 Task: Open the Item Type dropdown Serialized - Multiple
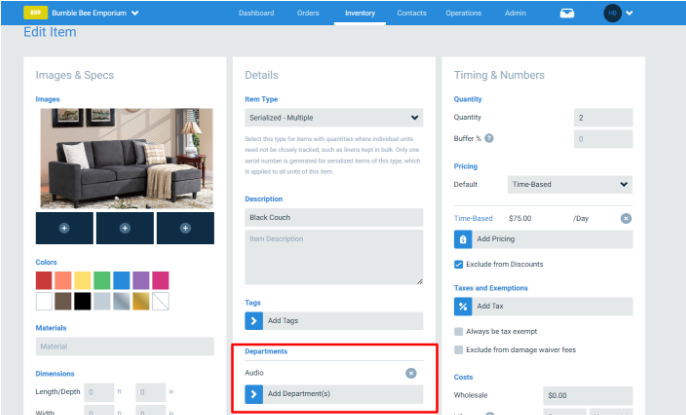[x=334, y=118]
